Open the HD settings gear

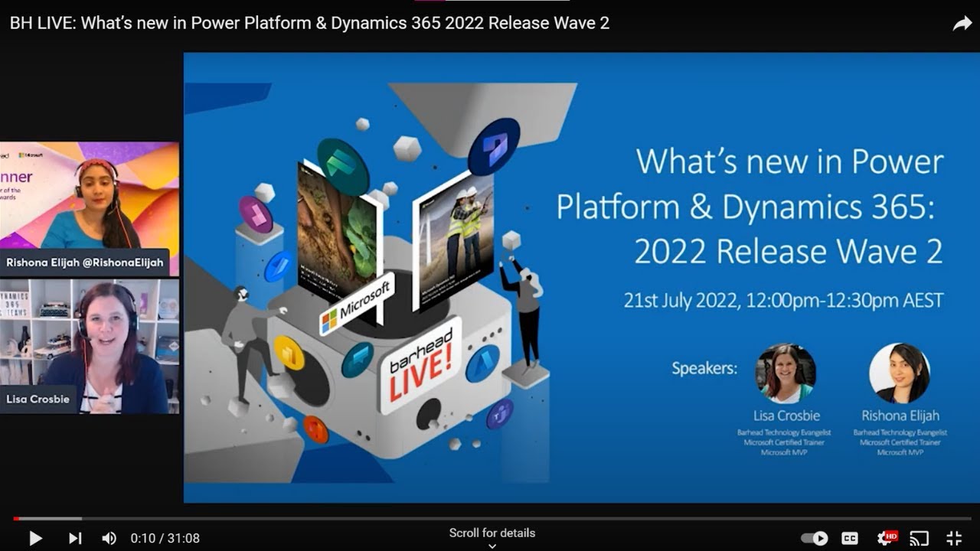click(887, 538)
